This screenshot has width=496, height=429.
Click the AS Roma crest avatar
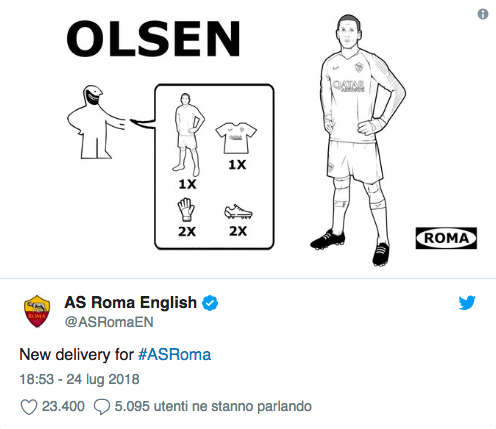click(x=37, y=311)
